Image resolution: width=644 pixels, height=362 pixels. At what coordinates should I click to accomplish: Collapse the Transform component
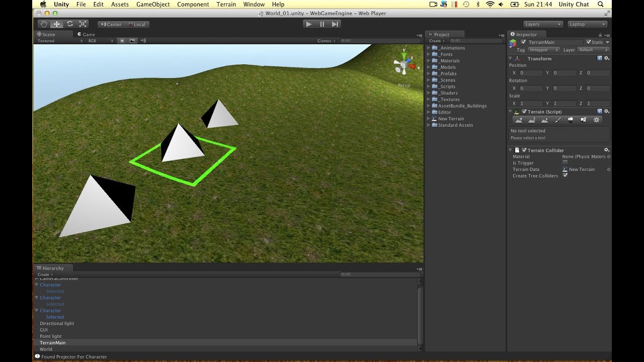[x=511, y=59]
